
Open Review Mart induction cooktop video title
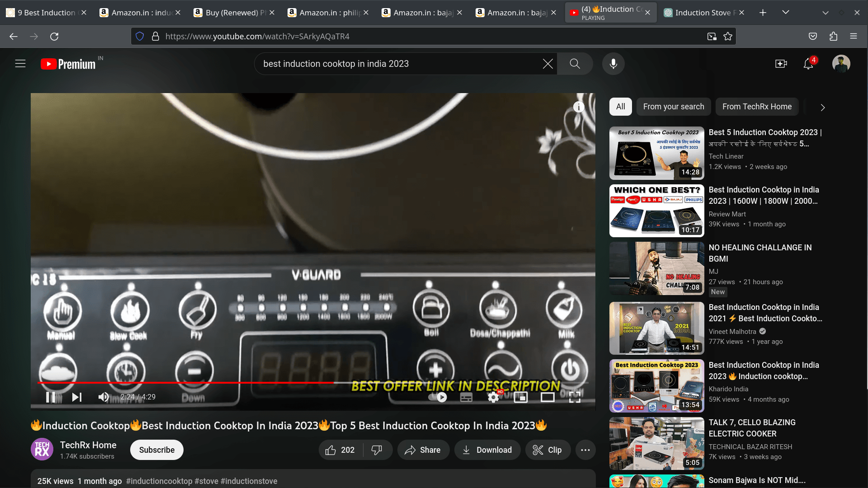(764, 195)
